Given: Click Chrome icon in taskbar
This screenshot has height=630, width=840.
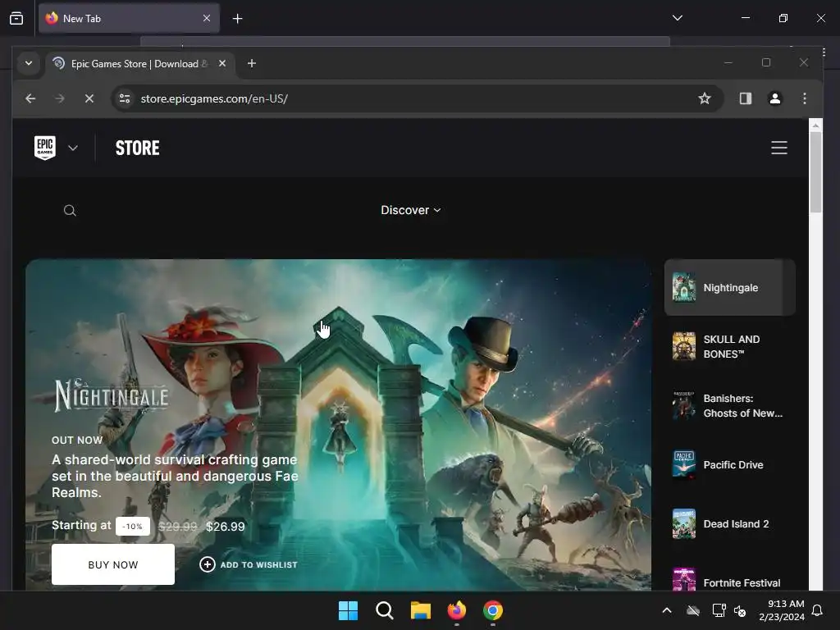Looking at the screenshot, I should 493,610.
